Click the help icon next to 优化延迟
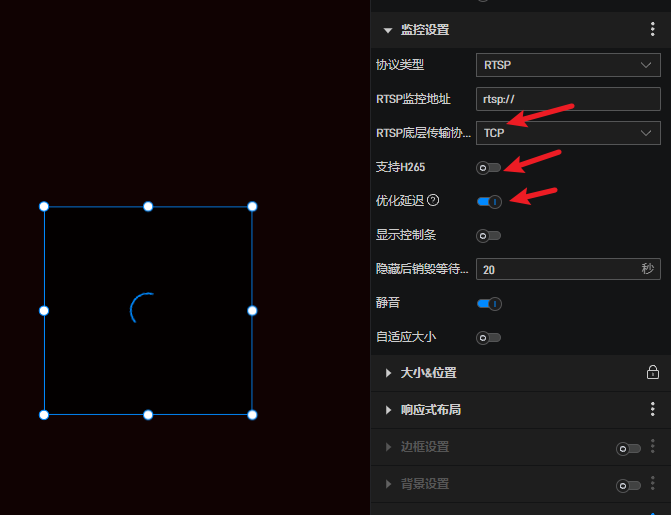Image resolution: width=671 pixels, height=515 pixels. coord(433,200)
